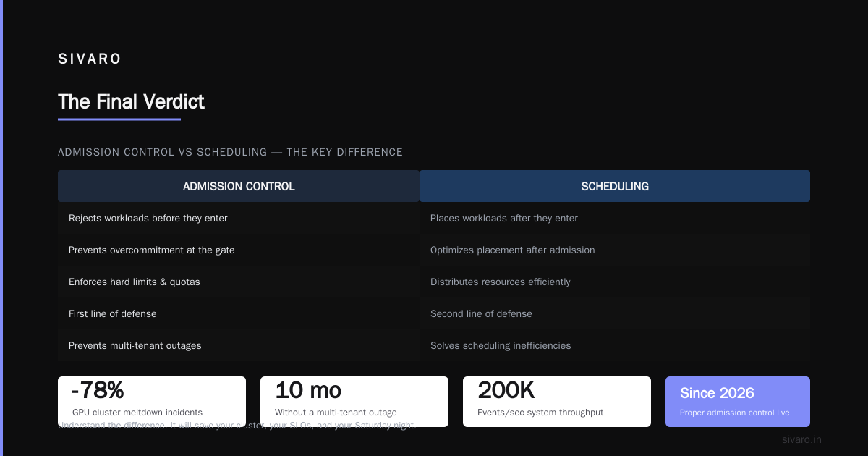Open the sivaro.in footer link
The image size is (868, 456).
point(801,439)
